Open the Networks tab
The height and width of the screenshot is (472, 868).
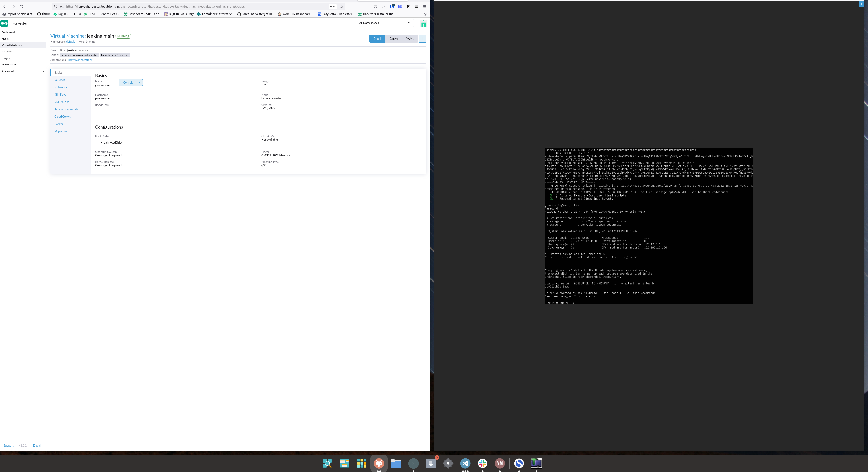pyautogui.click(x=60, y=87)
